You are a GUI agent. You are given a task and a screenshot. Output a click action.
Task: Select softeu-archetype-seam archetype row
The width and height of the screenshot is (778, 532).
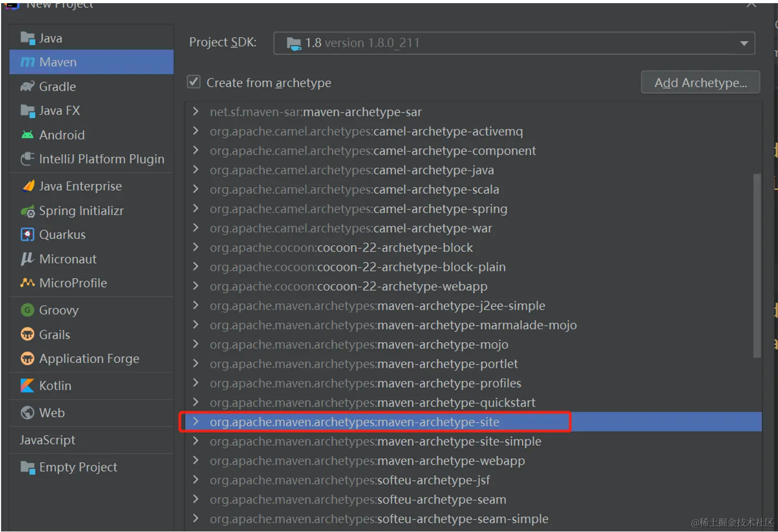point(473,499)
